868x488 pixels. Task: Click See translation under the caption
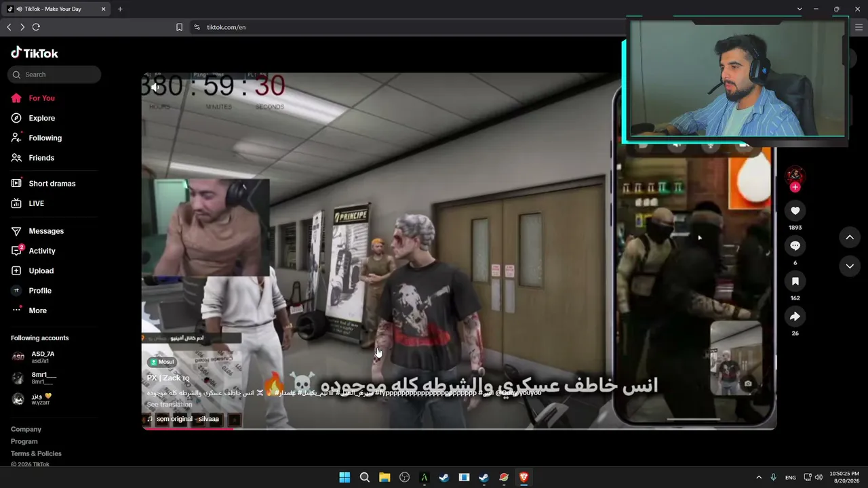pos(170,405)
